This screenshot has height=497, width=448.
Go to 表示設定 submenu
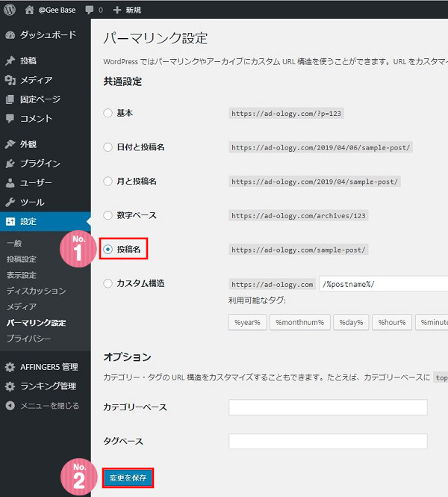coord(22,275)
